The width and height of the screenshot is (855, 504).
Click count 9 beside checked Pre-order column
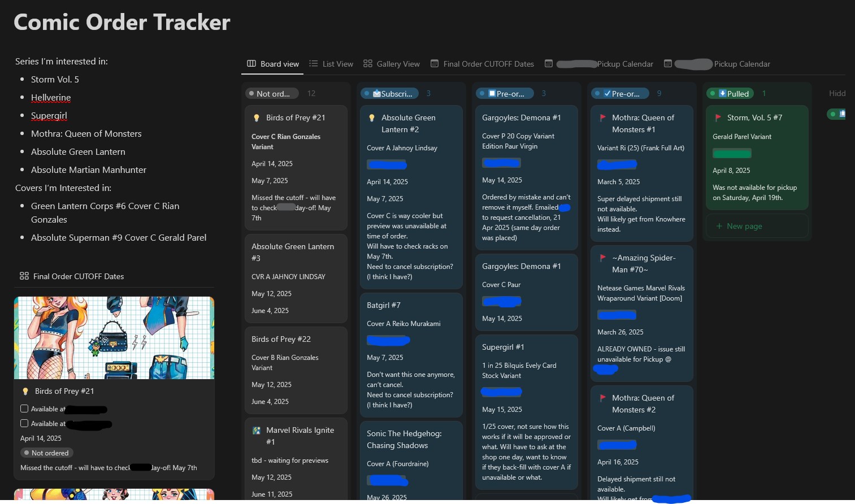659,93
